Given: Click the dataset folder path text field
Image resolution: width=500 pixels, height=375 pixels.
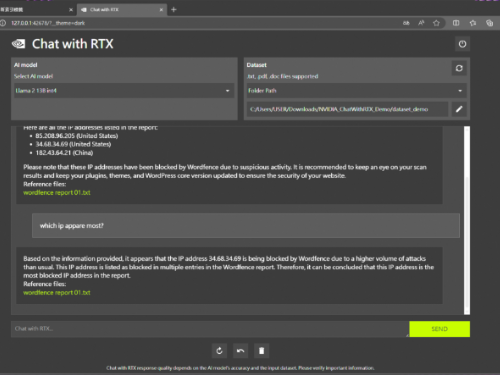Looking at the screenshot, I should click(347, 109).
